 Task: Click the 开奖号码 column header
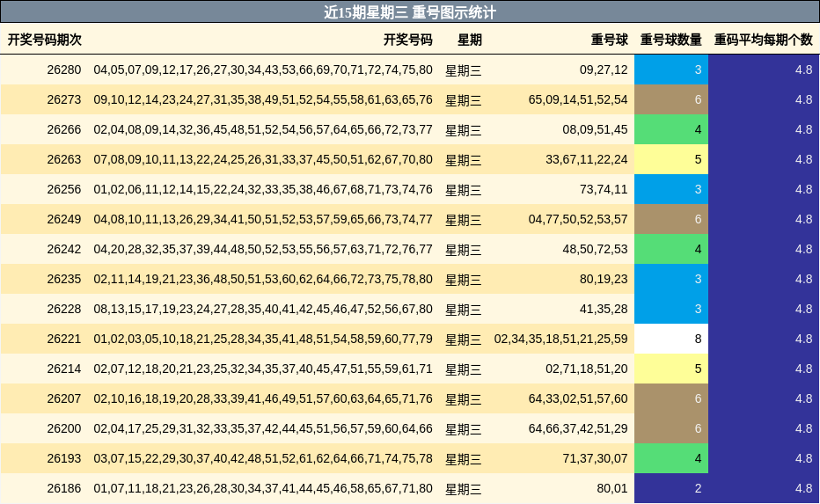tap(408, 40)
